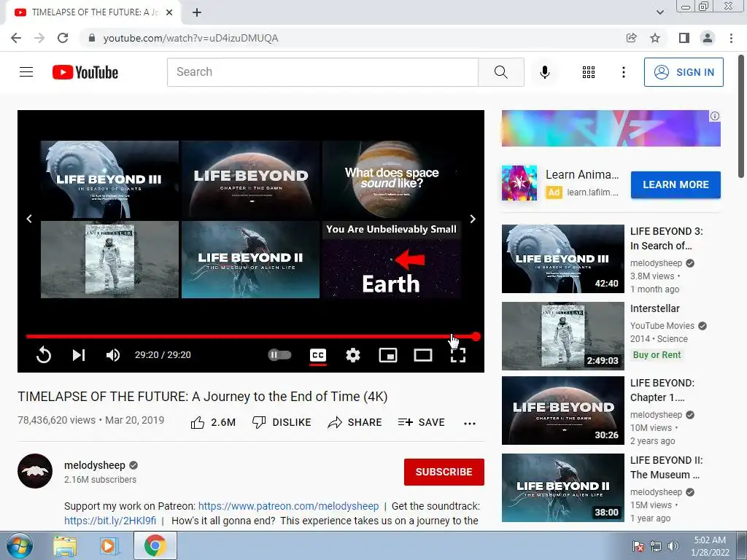This screenshot has width=747, height=560.
Task: Open player settings gear
Action: [353, 355]
